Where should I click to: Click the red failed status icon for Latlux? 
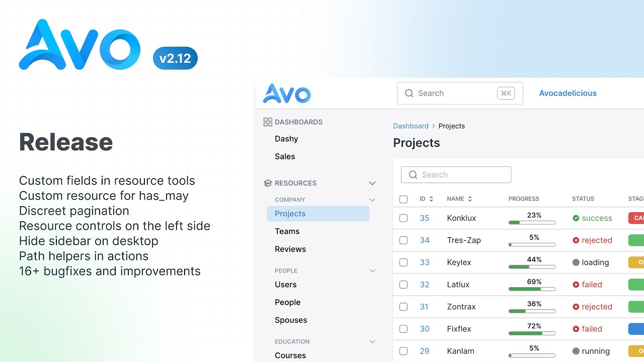(576, 285)
